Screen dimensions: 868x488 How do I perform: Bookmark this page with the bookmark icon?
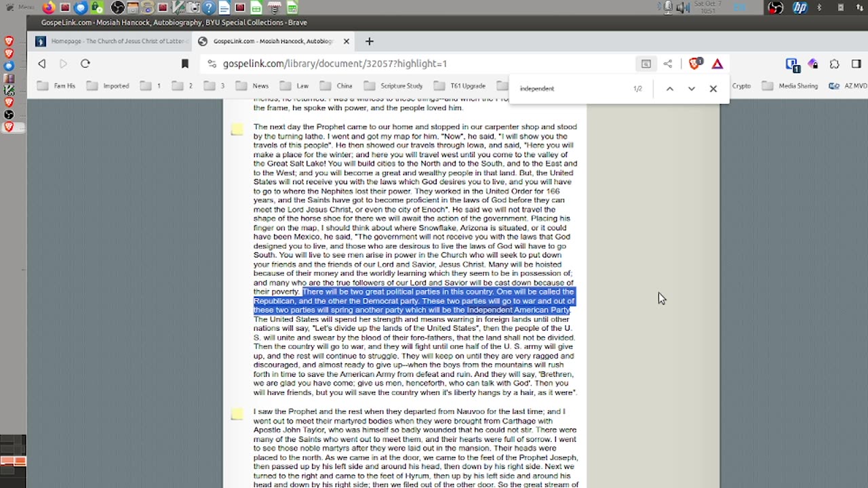coord(184,64)
